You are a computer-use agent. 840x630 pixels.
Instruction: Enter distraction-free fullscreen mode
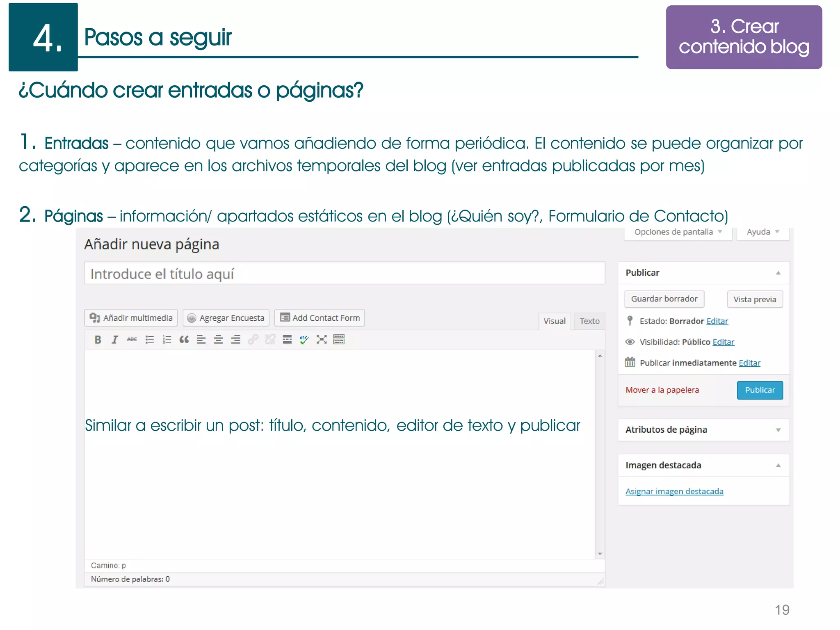322,340
